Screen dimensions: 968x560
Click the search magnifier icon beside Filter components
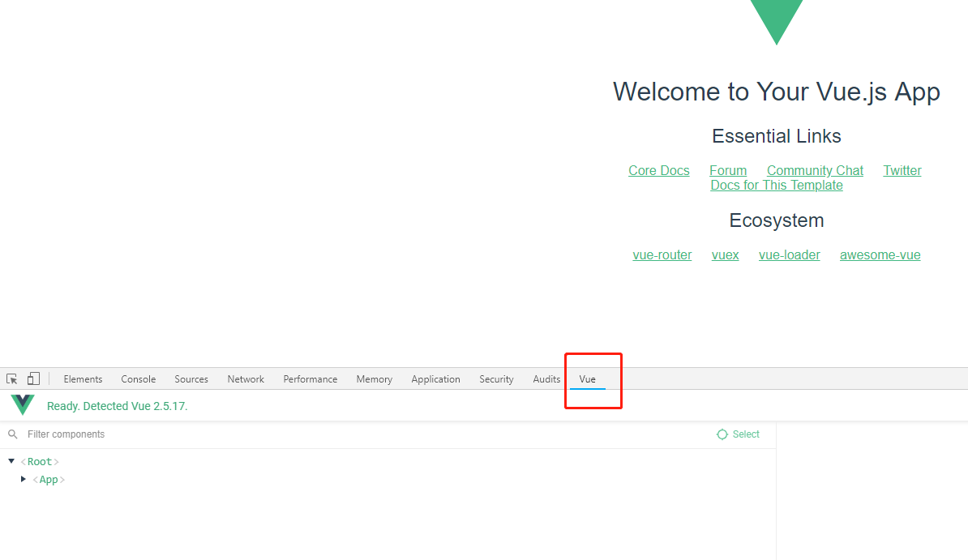(12, 434)
